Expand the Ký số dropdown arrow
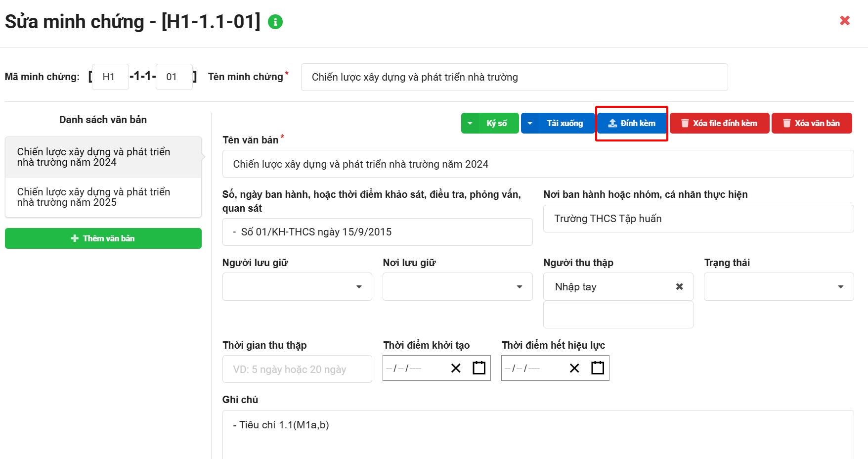The image size is (868, 459). tap(470, 123)
